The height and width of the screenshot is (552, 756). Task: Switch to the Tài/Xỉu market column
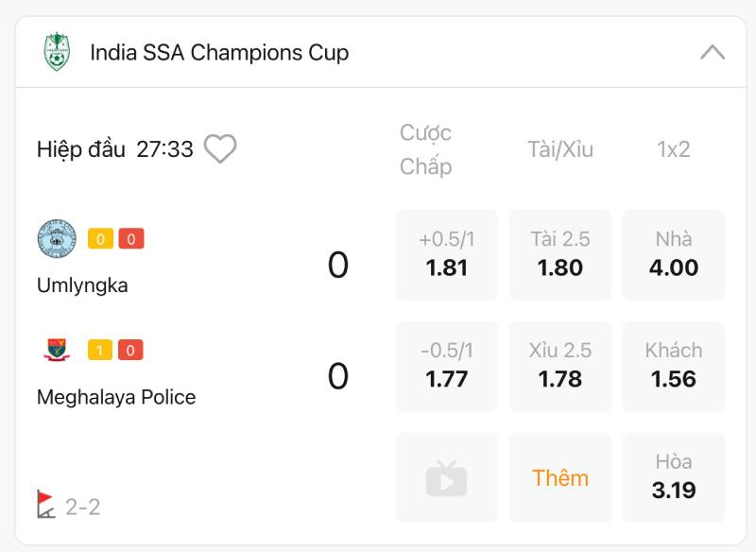558,149
